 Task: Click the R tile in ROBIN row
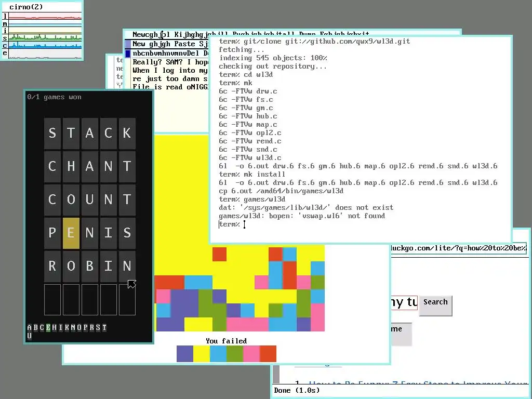[x=52, y=267]
